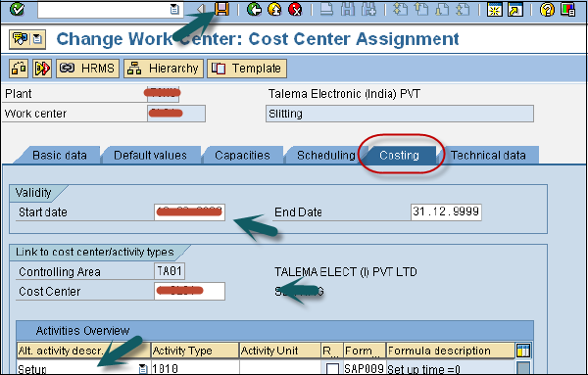588x375 pixels.
Task: Click the formula key cell SAP009
Action: (x=365, y=368)
